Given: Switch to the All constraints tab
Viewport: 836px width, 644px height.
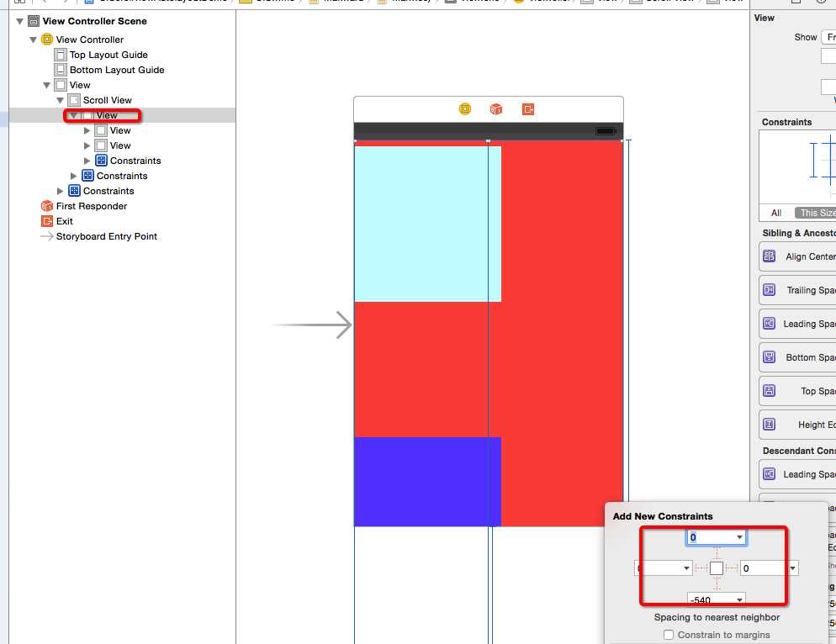Looking at the screenshot, I should point(776,213).
